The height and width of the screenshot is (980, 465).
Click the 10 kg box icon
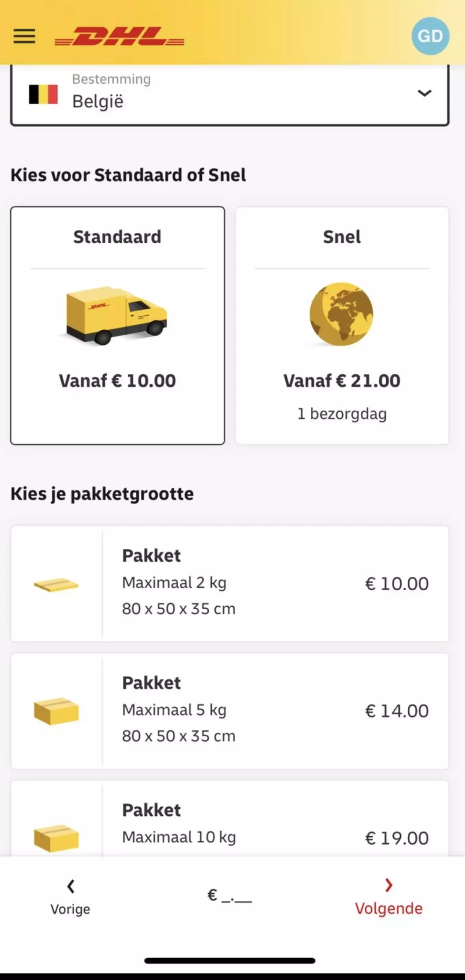click(56, 838)
